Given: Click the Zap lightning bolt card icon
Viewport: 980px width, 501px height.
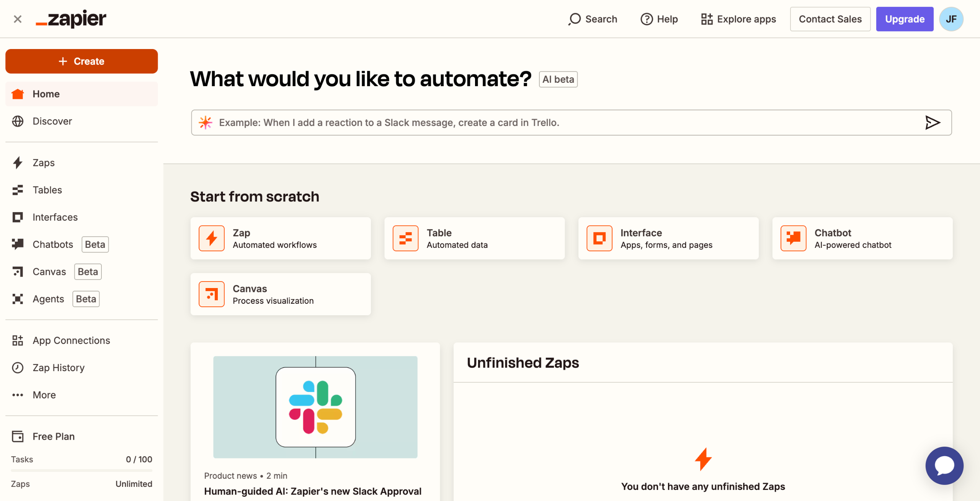Looking at the screenshot, I should [x=211, y=238].
